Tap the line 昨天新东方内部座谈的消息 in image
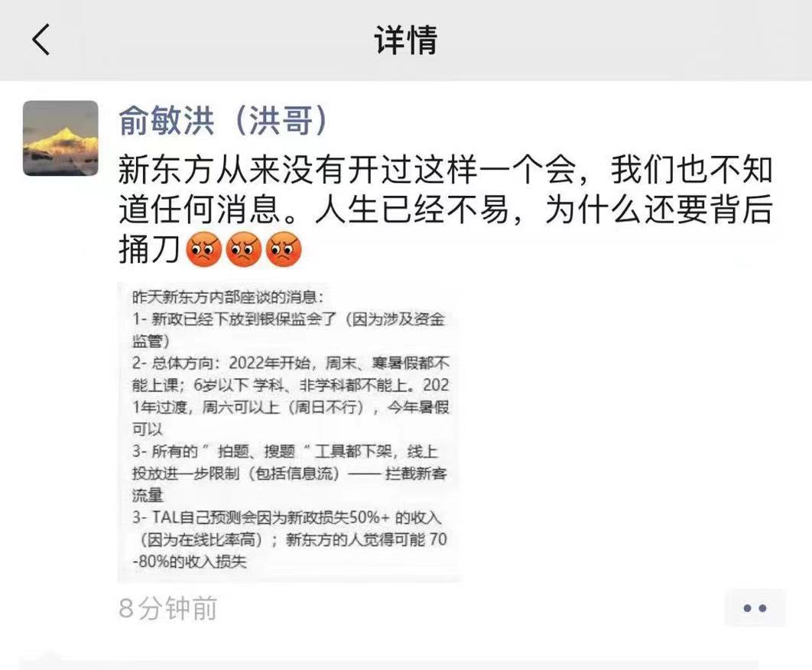 tap(229, 297)
